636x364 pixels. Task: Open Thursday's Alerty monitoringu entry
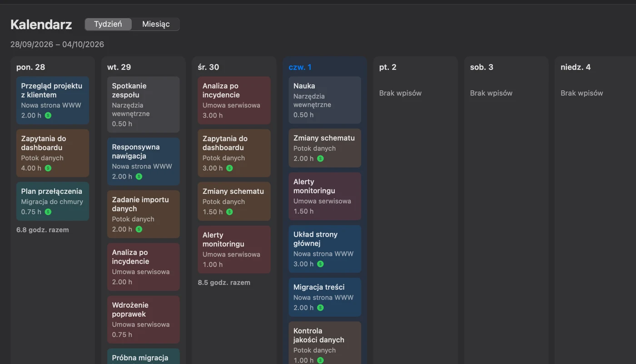(x=325, y=196)
